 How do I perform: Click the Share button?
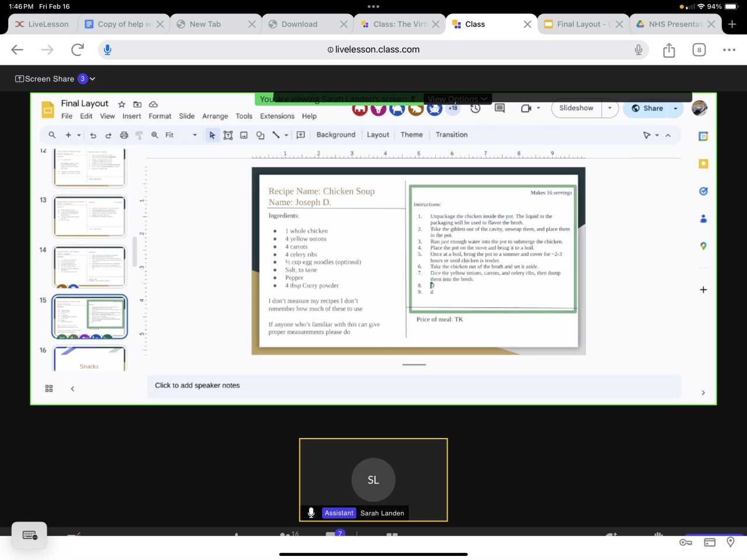[647, 108]
